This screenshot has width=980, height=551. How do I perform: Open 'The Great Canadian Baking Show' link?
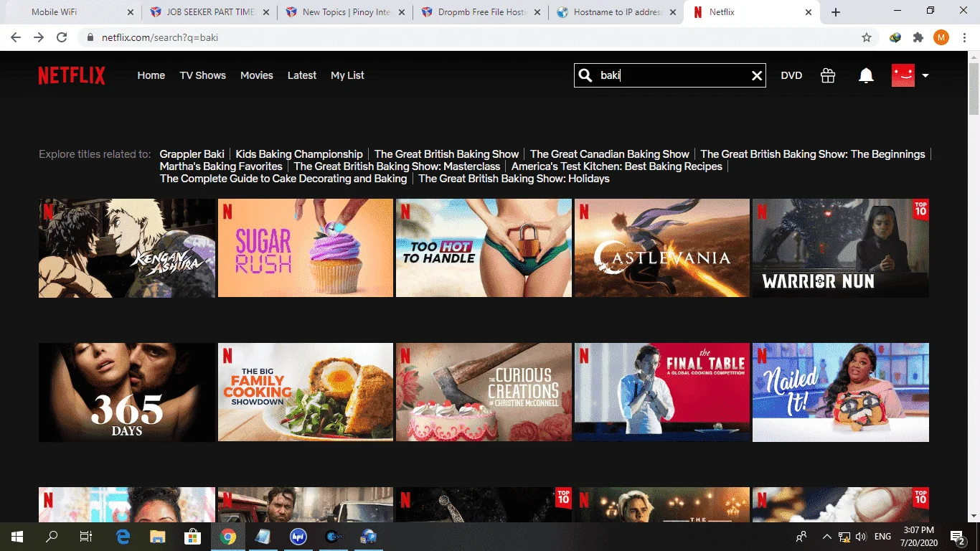point(610,154)
